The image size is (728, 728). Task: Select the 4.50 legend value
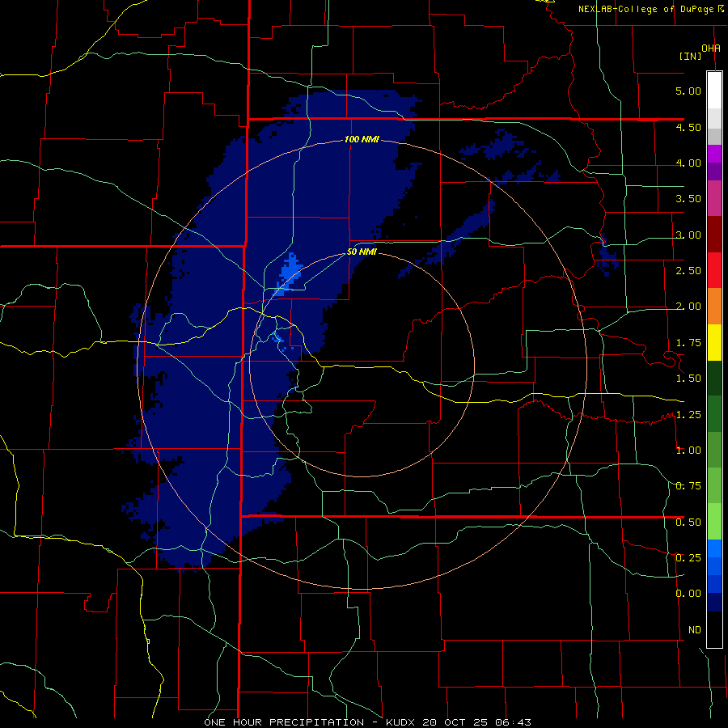tap(688, 127)
